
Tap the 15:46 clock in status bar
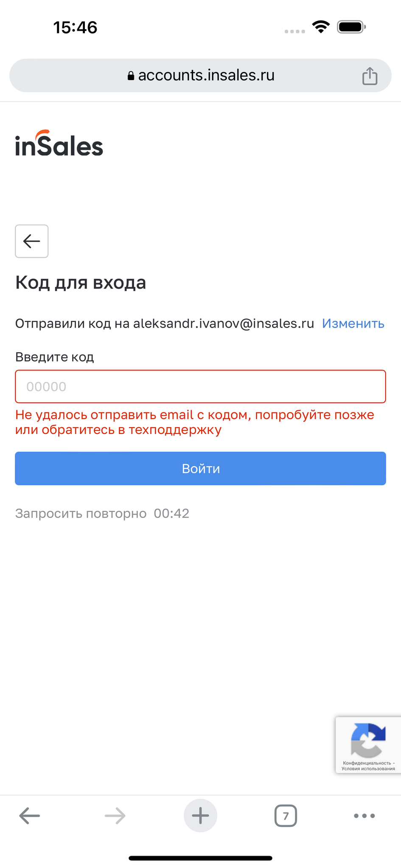pos(75,28)
